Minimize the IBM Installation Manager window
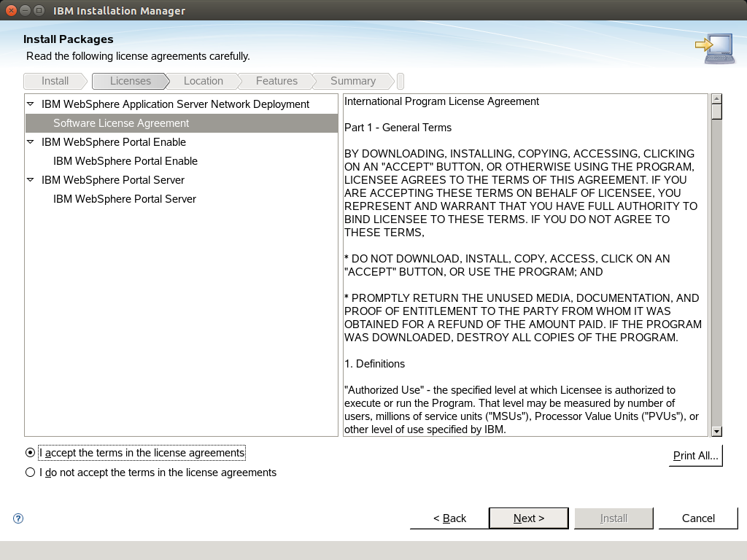The width and height of the screenshot is (747, 560). pos(26,10)
